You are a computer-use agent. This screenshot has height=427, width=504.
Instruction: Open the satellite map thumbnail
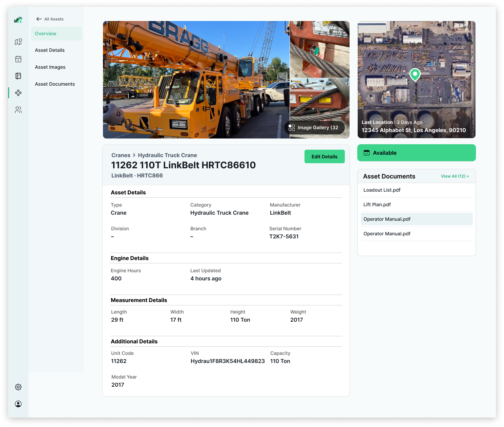(417, 80)
